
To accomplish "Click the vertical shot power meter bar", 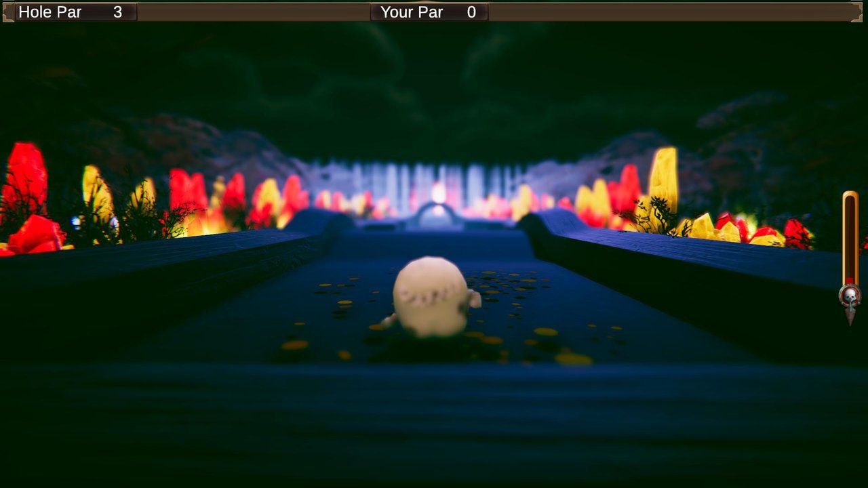I will pos(850,238).
